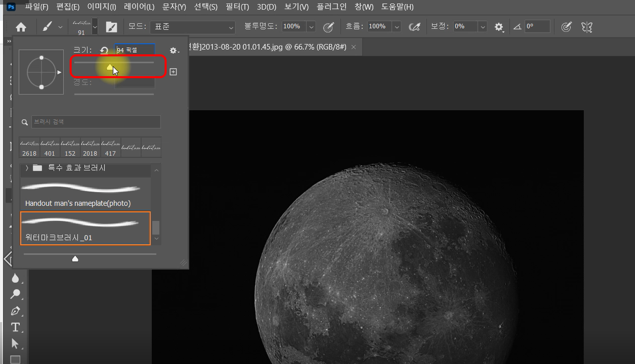
Task: Click the 흐름 100% value field
Action: [x=379, y=26]
